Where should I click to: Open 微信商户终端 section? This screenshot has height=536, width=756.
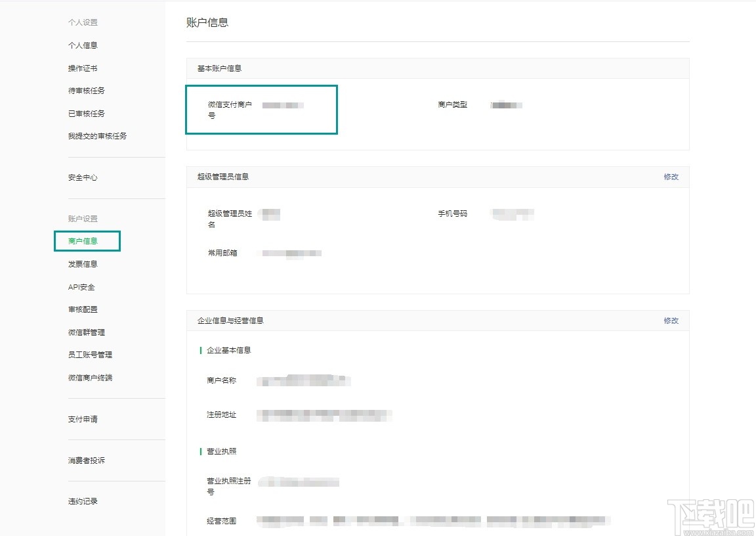[90, 378]
